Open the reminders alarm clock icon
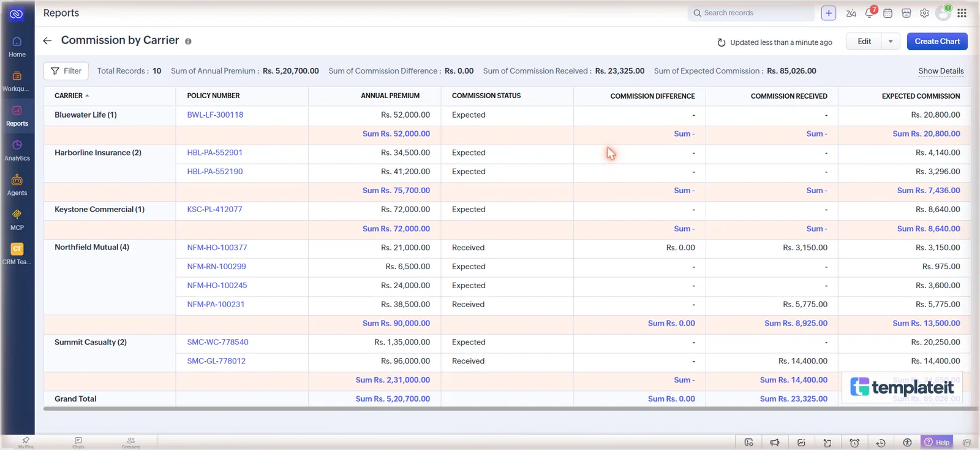Viewport: 980px width, 450px height. pyautogui.click(x=854, y=443)
